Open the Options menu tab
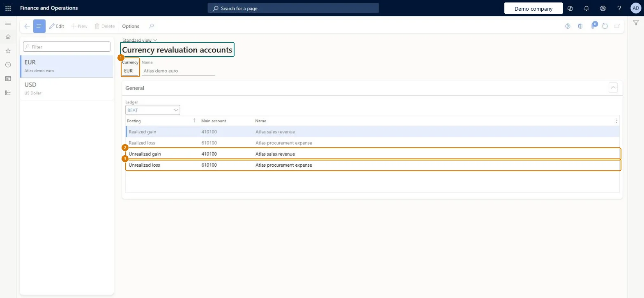The height and width of the screenshot is (298, 644). point(131,26)
